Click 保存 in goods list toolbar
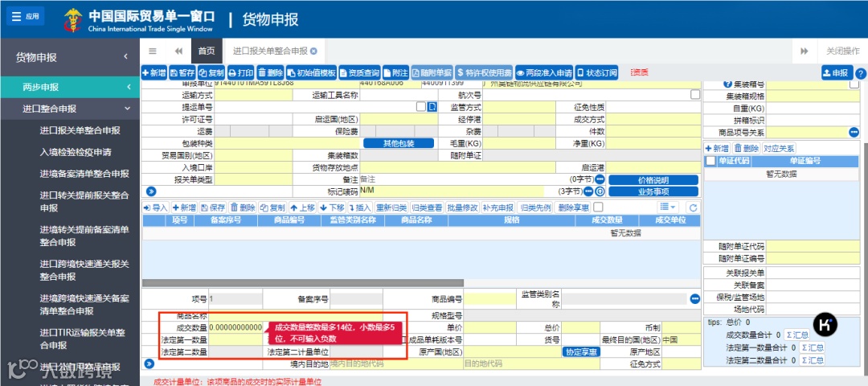 (x=213, y=207)
